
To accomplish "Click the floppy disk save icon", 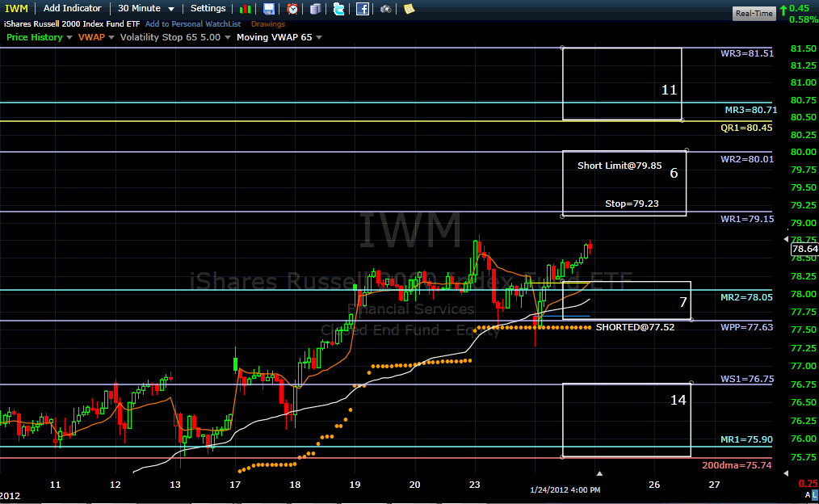I will [x=268, y=8].
